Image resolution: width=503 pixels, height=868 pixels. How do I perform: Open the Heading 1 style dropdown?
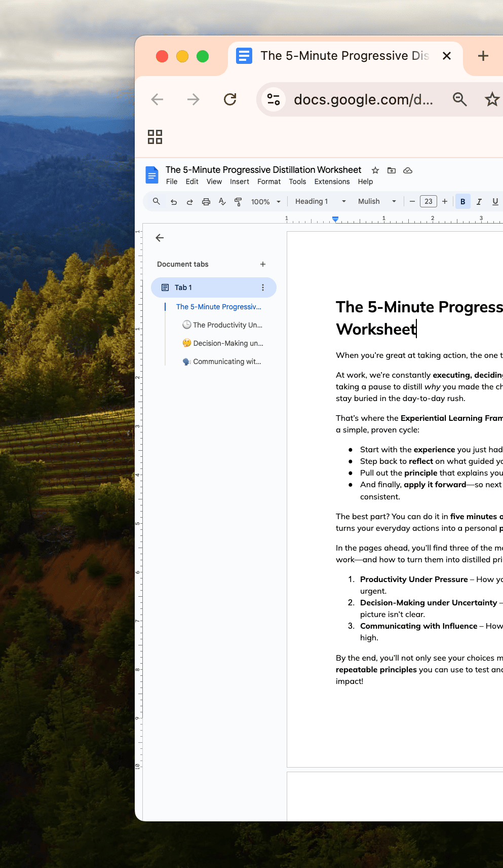pos(320,201)
